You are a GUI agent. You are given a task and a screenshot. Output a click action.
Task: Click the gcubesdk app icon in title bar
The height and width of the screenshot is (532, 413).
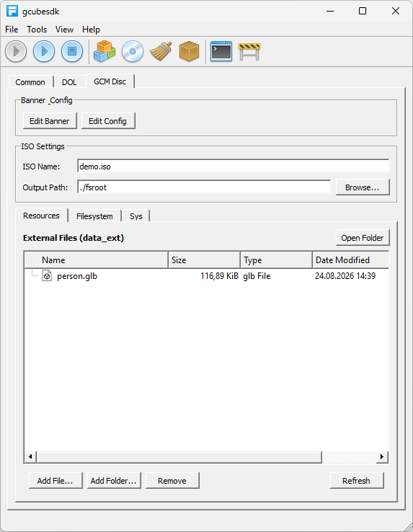(x=12, y=11)
